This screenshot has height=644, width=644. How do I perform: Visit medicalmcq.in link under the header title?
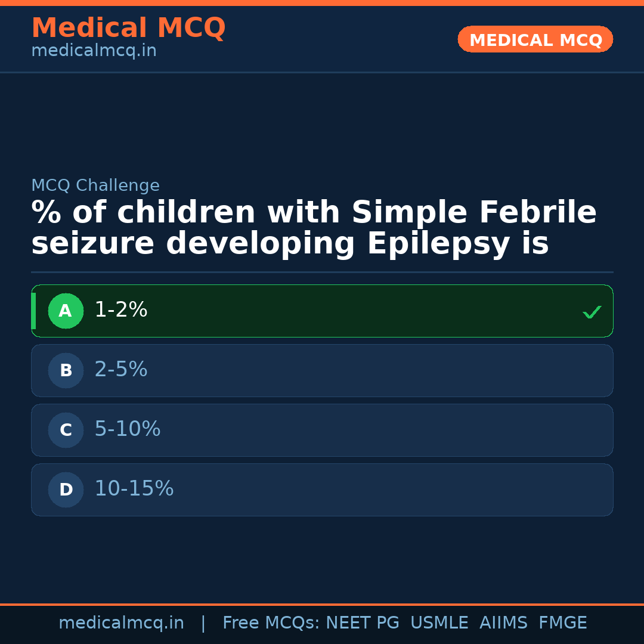[94, 51]
